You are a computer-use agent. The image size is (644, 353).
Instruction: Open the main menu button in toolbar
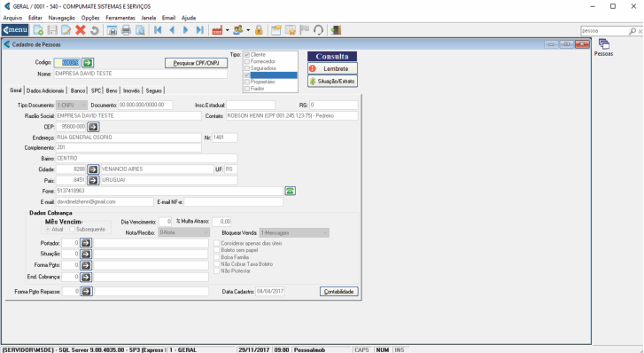point(15,30)
